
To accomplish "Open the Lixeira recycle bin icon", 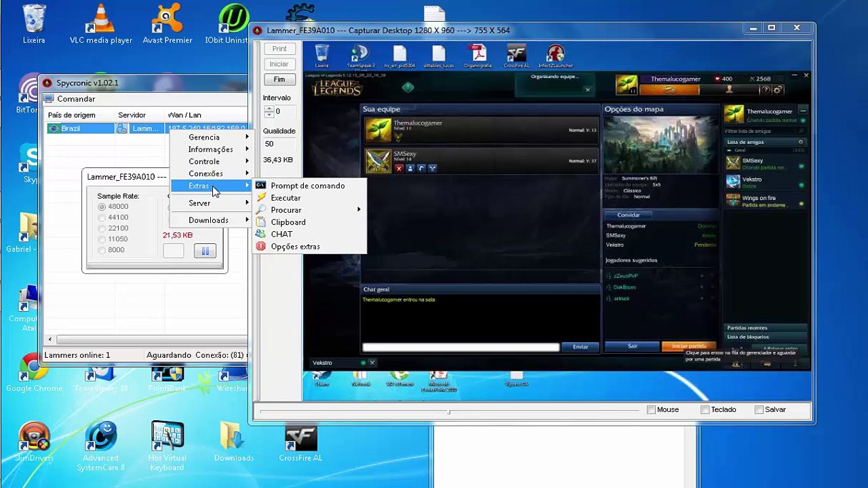I will pos(33,20).
